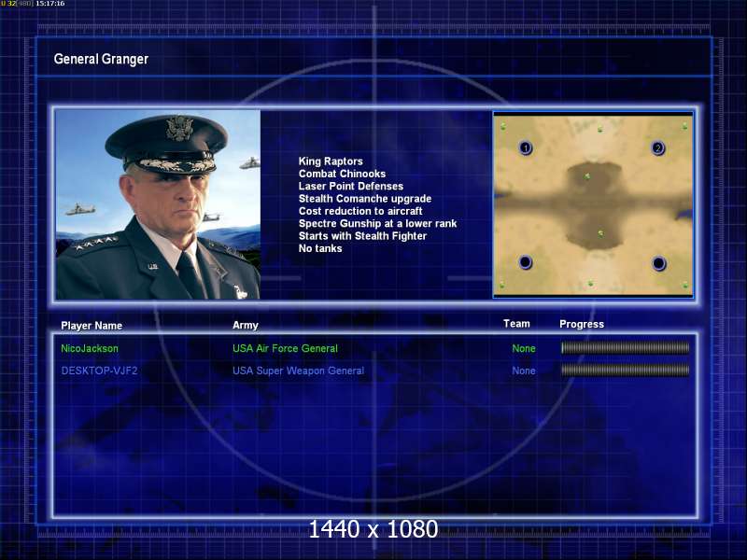Click the Progress column header

pyautogui.click(x=582, y=324)
